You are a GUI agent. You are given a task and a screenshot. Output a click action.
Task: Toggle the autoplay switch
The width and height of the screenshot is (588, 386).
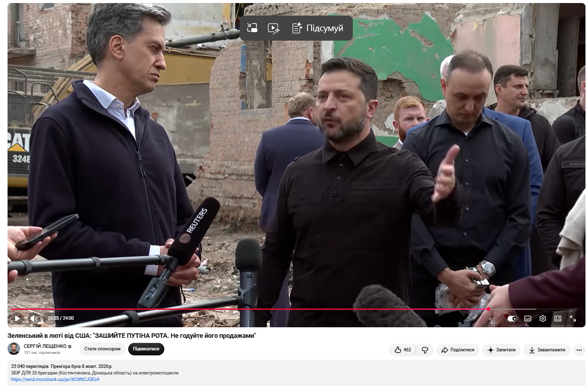[x=512, y=319]
